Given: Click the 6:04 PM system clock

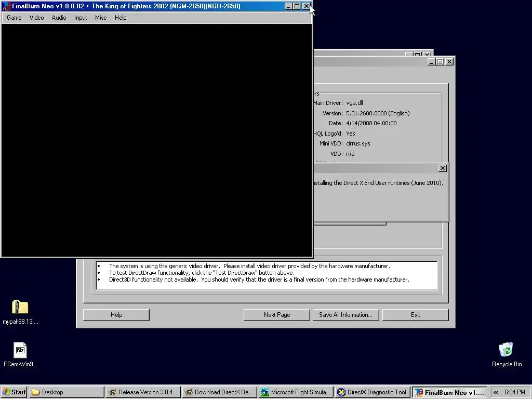Looking at the screenshot, I should coord(514,392).
